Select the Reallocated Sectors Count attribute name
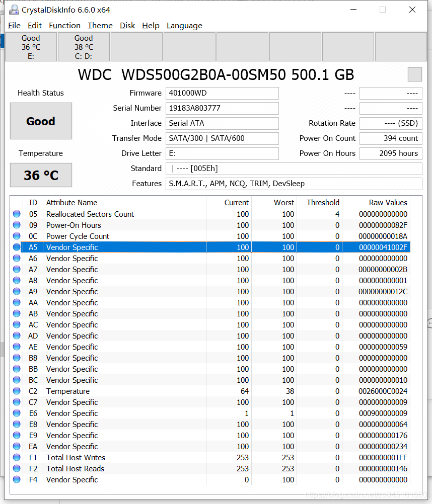Image resolution: width=432 pixels, height=504 pixels. (90, 214)
